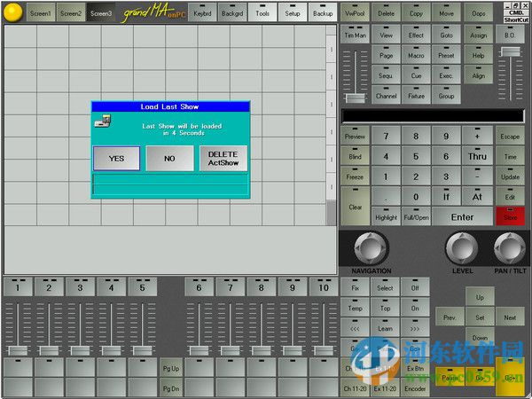Toggle the Preview mode key

pyautogui.click(x=355, y=136)
